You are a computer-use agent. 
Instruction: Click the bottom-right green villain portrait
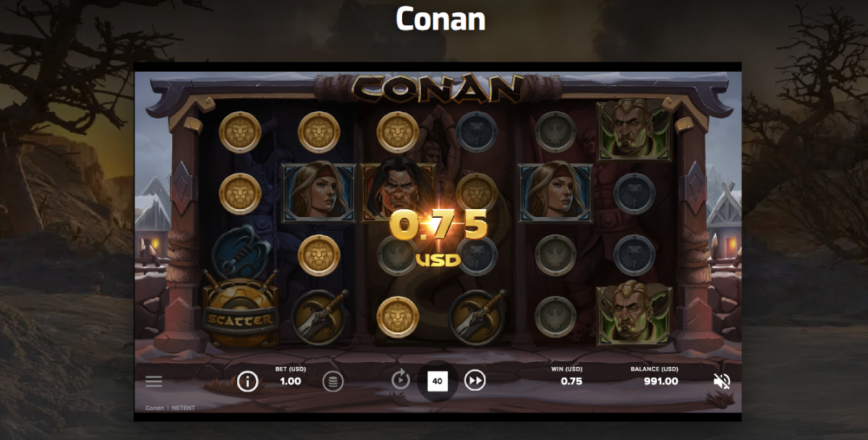pos(634,313)
